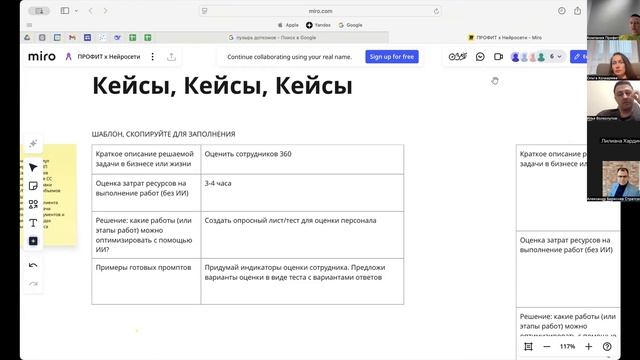
Task: Click left-table cell Оценка затрат ресурсов на выполнение работ
Action: [146, 193]
